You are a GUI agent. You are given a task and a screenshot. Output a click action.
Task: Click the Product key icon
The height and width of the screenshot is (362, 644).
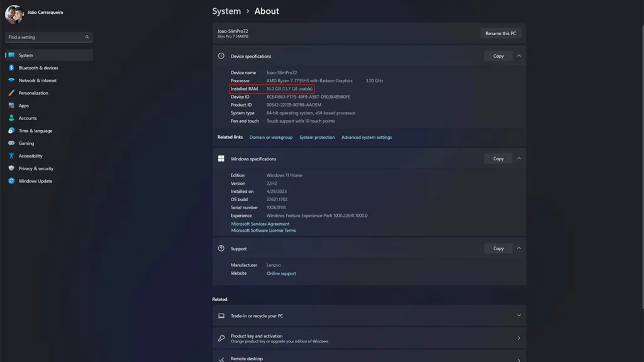coord(221,338)
